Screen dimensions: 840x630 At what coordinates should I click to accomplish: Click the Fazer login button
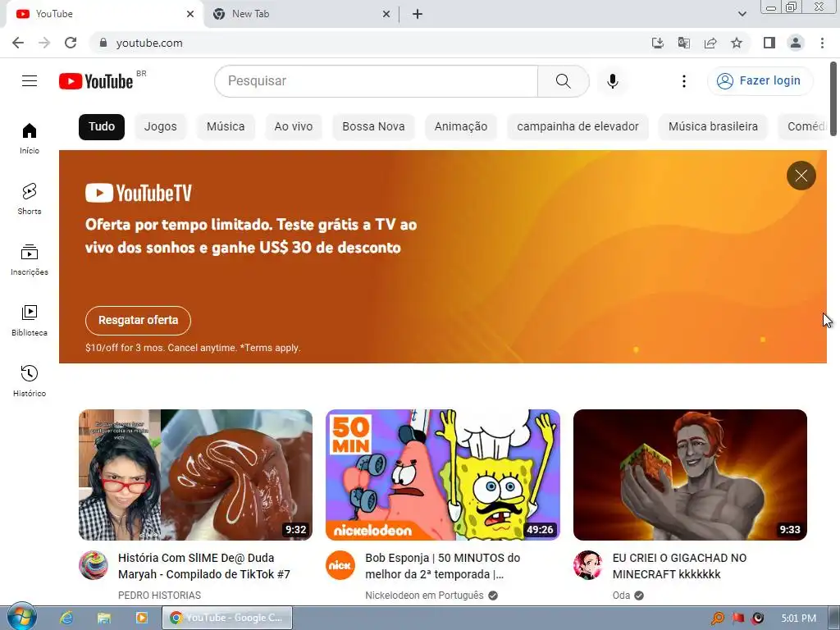(760, 81)
